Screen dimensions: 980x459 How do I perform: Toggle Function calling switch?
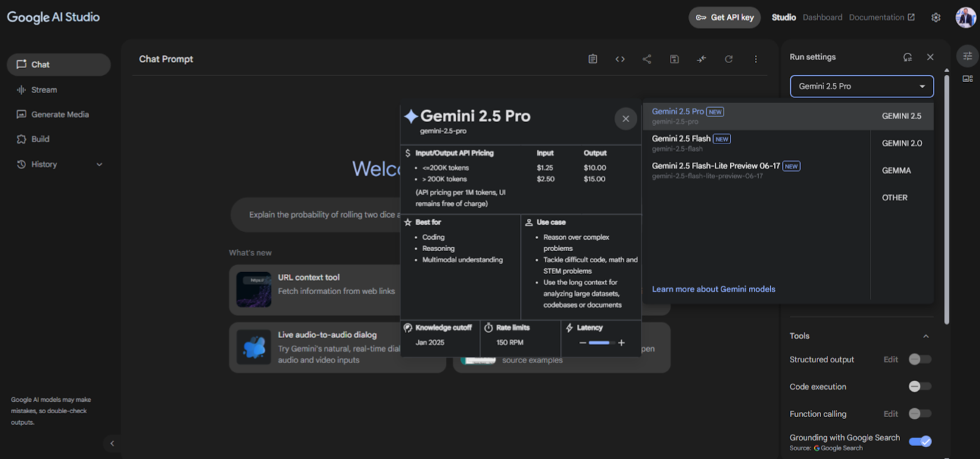[x=920, y=414]
